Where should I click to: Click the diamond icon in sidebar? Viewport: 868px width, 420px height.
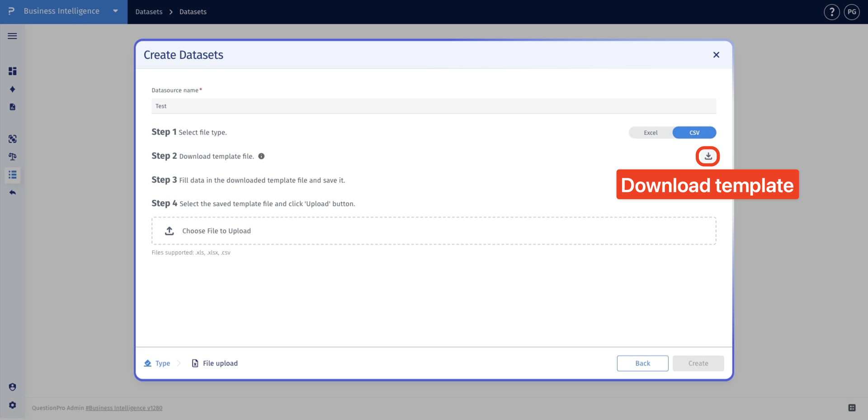coord(12,89)
